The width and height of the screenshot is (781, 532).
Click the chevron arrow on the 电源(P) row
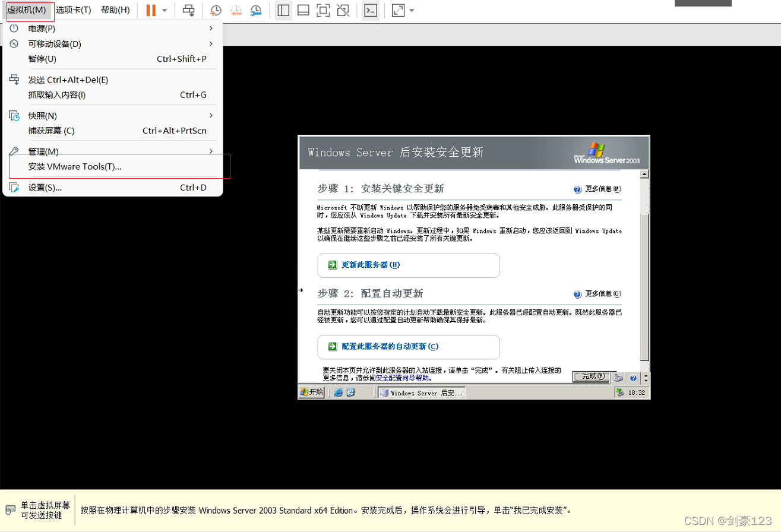click(x=211, y=28)
